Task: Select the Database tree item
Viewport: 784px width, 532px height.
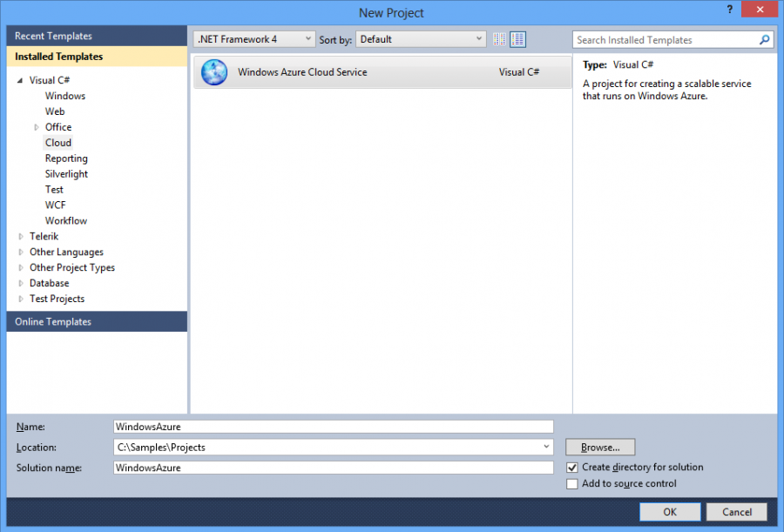Action: pyautogui.click(x=49, y=283)
